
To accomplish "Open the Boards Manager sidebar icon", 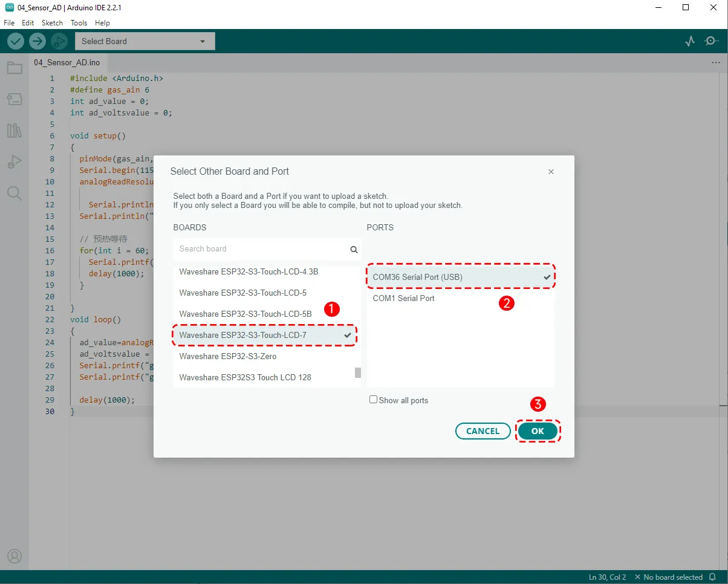I will coord(15,99).
